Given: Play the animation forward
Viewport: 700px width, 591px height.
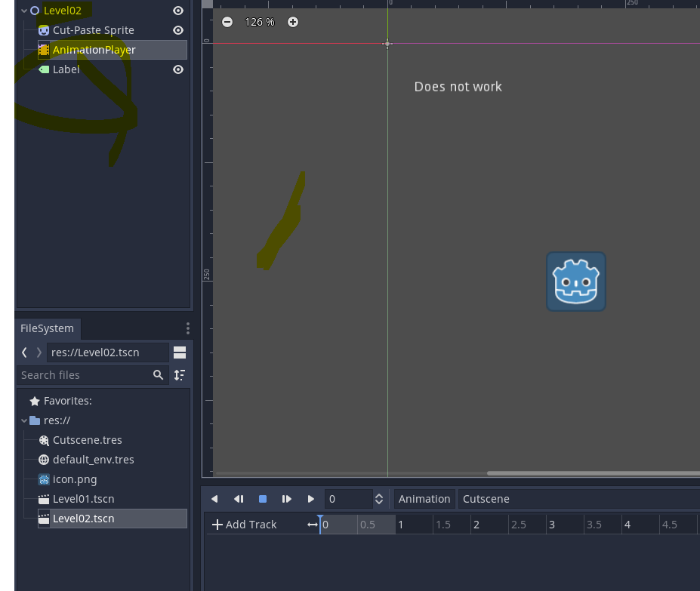Looking at the screenshot, I should coord(310,498).
